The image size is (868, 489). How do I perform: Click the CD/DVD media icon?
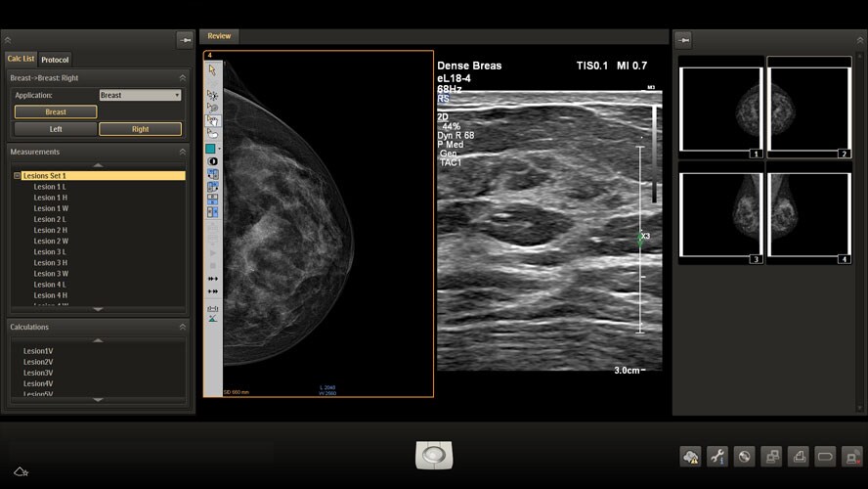pos(745,457)
